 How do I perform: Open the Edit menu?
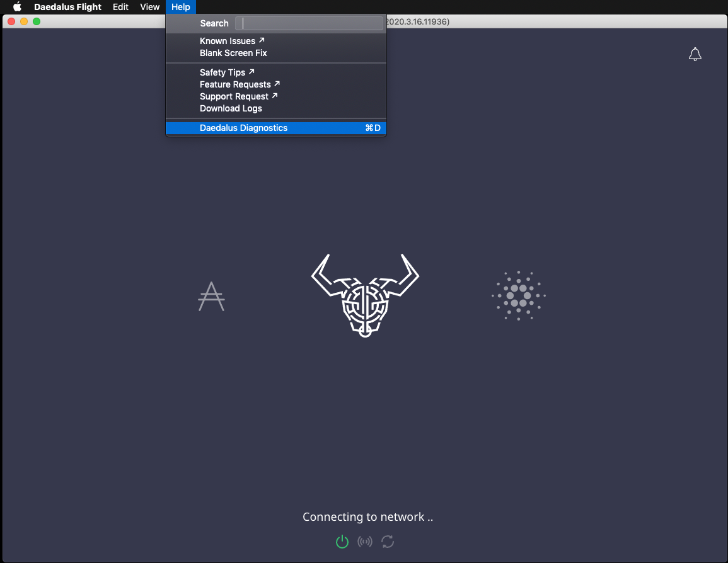click(x=120, y=7)
